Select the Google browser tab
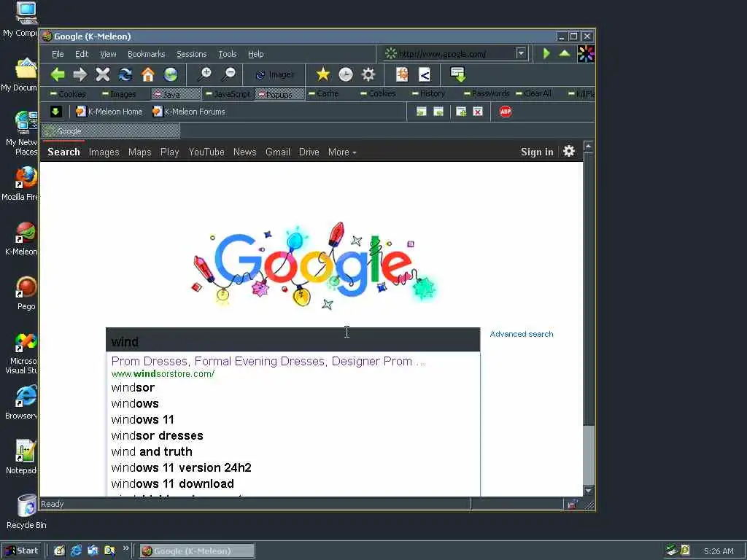Image resolution: width=747 pixels, height=560 pixels. (111, 131)
